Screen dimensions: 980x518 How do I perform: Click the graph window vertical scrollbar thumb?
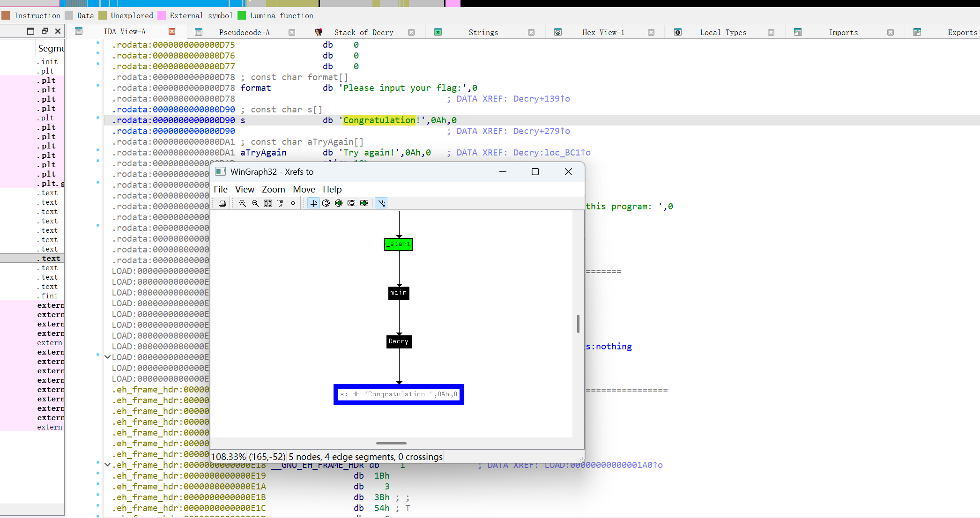(578, 324)
